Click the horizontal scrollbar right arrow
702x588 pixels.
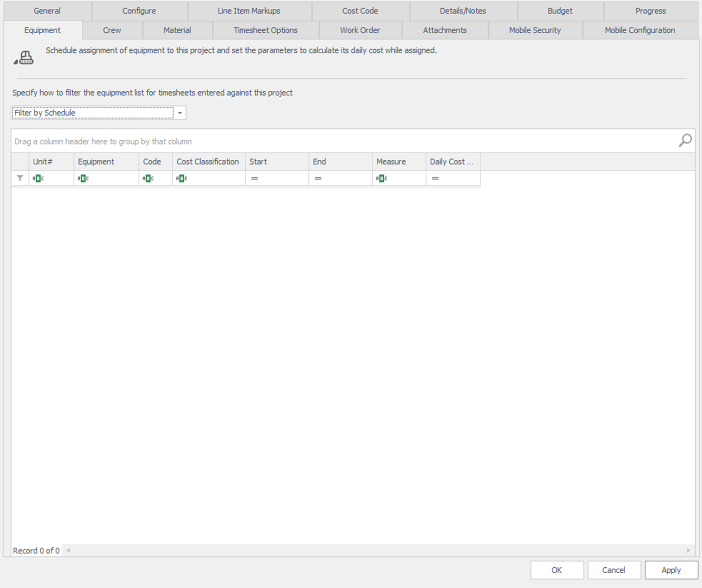(688, 550)
